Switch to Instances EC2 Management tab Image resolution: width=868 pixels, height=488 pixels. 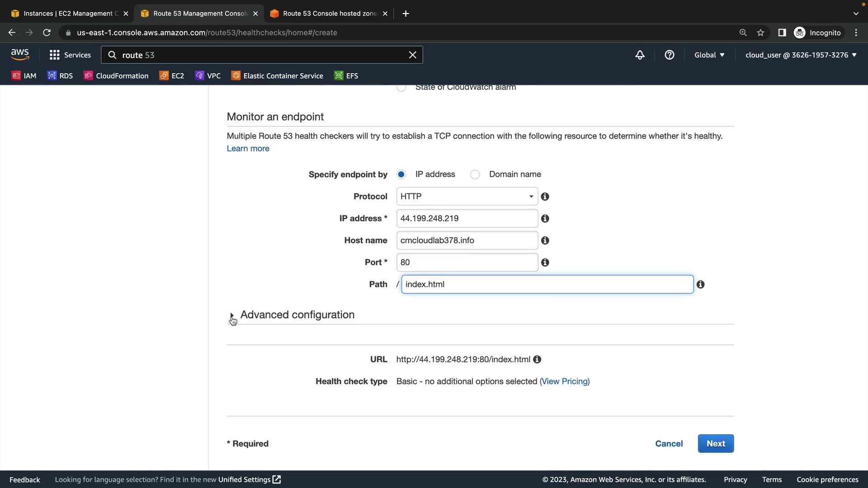tap(68, 14)
